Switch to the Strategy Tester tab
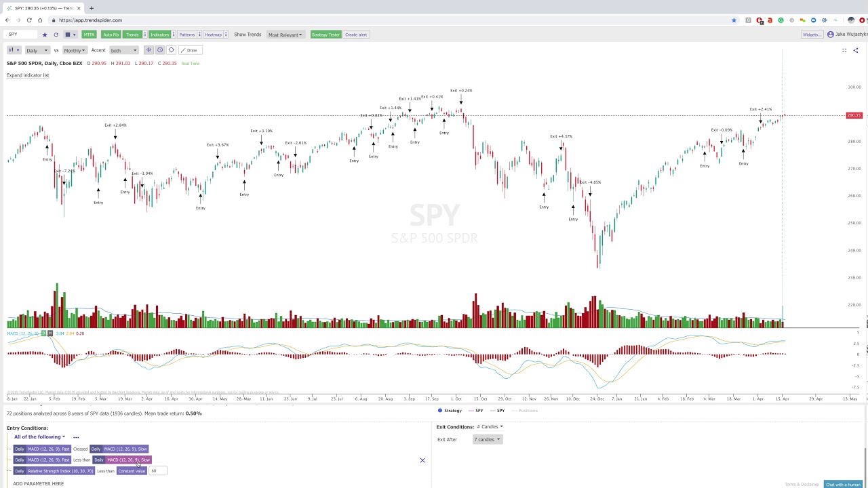 325,35
